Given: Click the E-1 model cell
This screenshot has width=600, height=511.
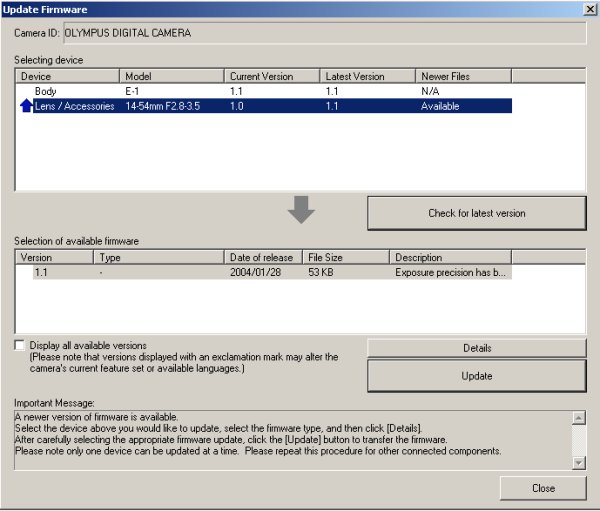Looking at the screenshot, I should (132, 91).
